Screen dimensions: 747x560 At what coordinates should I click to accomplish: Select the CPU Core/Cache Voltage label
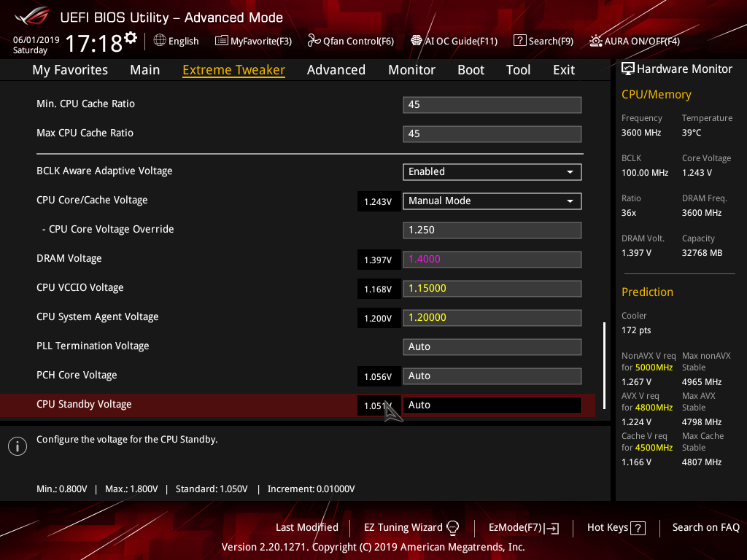92,200
